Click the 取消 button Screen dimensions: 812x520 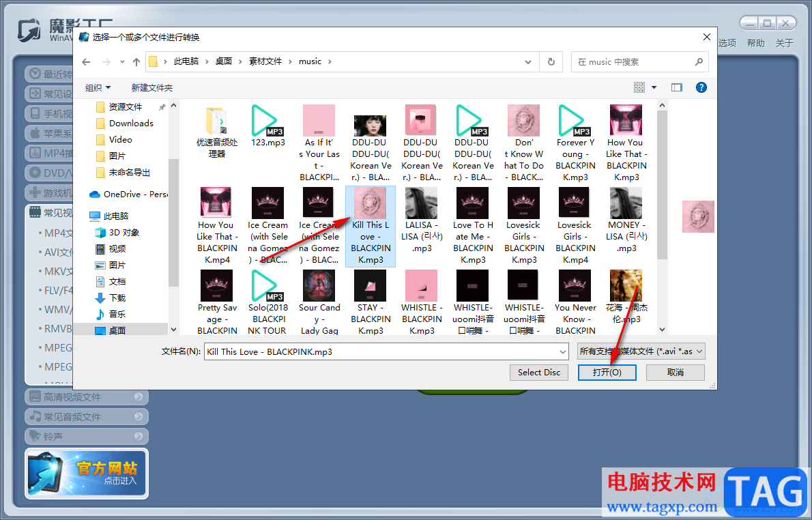tap(676, 373)
